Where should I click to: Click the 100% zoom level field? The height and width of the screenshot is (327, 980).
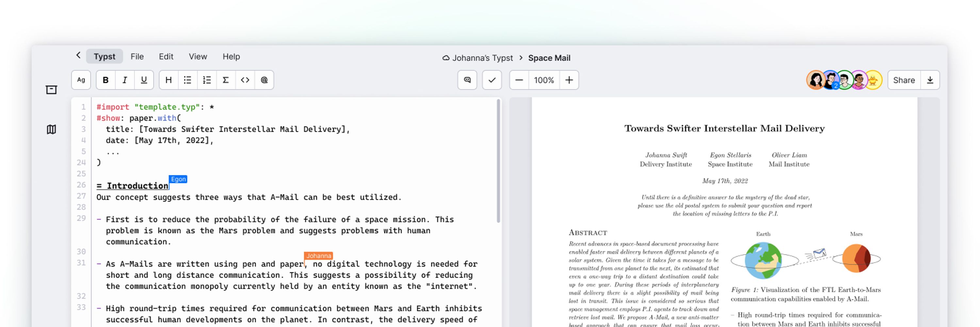tap(544, 80)
